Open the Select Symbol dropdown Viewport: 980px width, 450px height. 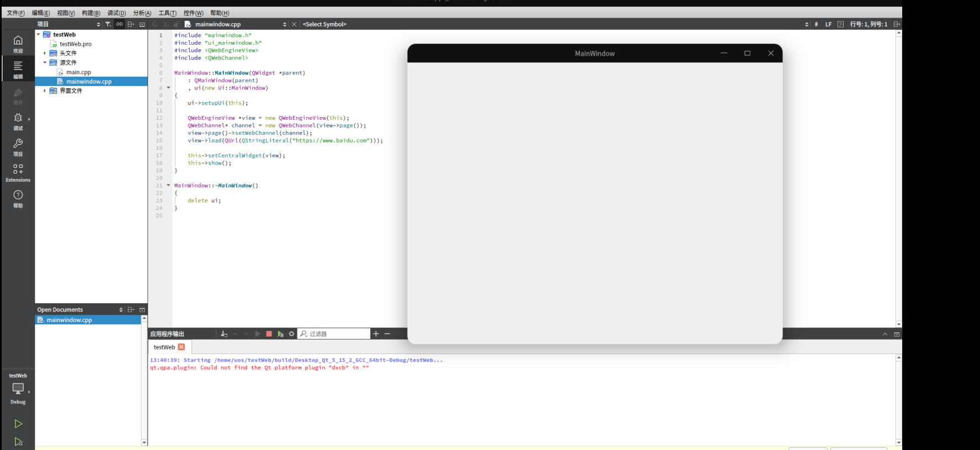[324, 24]
